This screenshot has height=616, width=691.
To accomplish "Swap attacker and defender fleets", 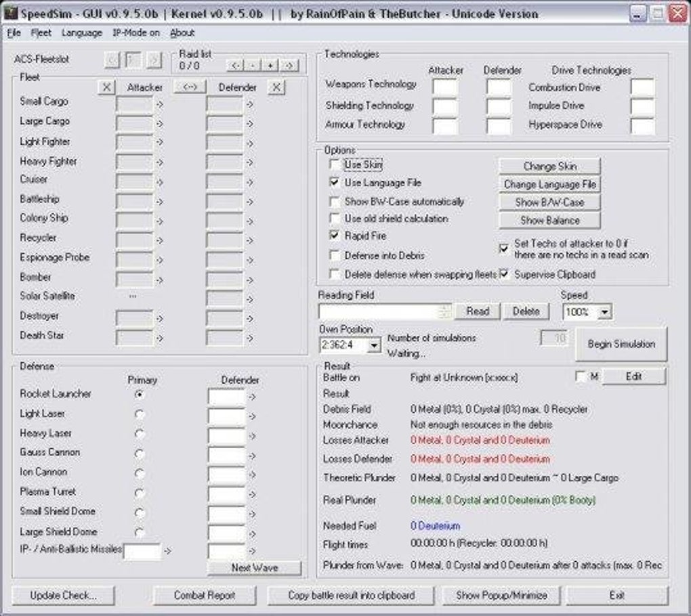I will click(190, 87).
